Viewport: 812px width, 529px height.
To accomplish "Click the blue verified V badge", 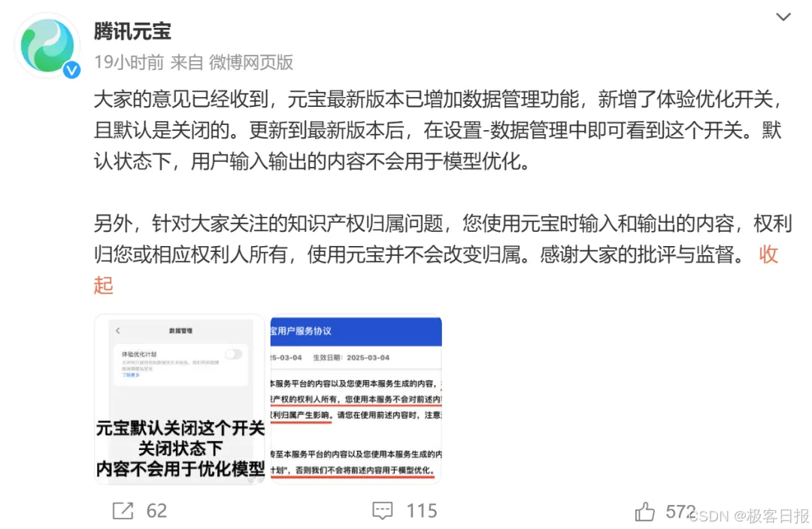I will pos(71,70).
